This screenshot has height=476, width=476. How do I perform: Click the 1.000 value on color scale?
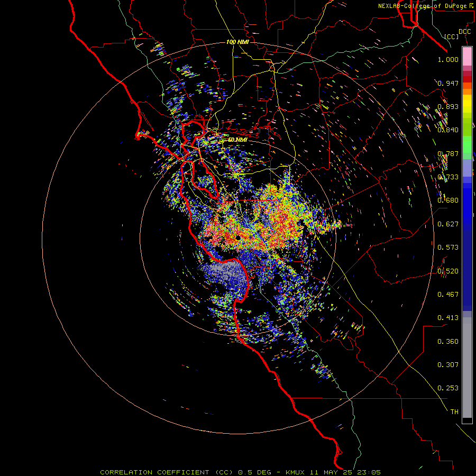click(x=448, y=59)
